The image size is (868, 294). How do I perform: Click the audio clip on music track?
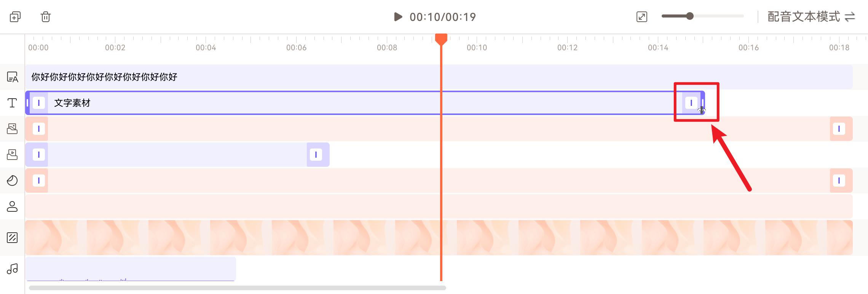pos(130,269)
